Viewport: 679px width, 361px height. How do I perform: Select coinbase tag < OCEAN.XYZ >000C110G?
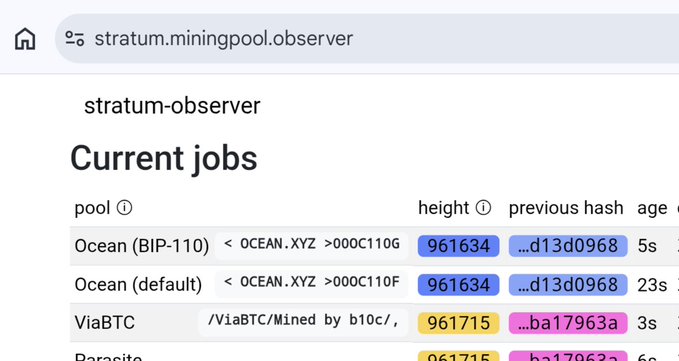coord(311,245)
